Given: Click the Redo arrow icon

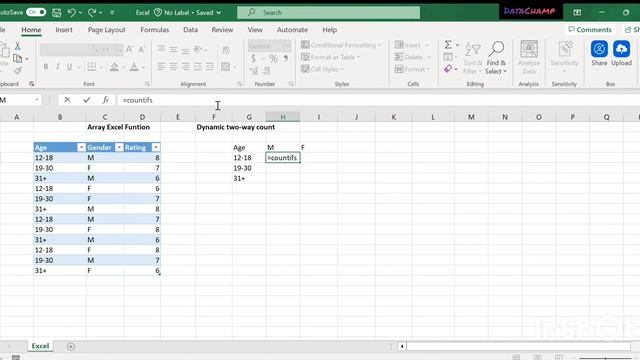Looking at the screenshot, I should 92,13.
